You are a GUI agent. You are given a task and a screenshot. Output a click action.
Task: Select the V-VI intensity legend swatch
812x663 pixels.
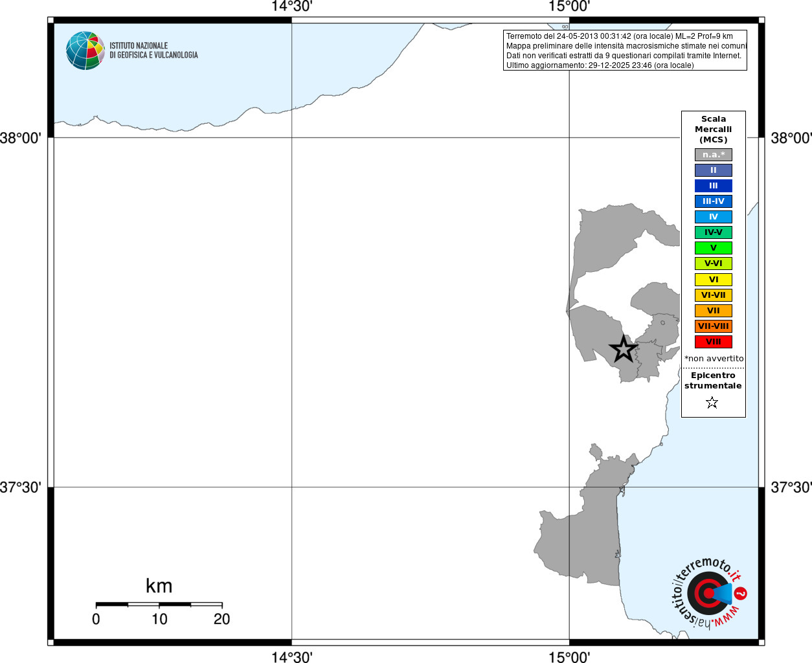coord(714,264)
